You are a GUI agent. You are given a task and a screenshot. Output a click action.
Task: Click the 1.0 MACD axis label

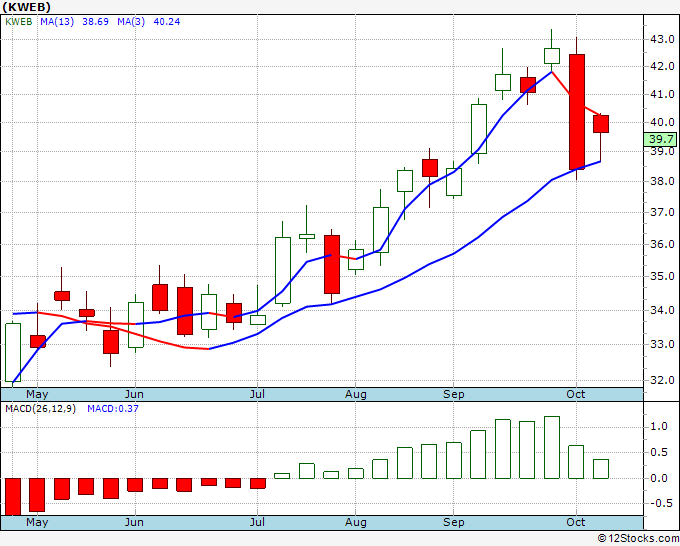(659, 427)
